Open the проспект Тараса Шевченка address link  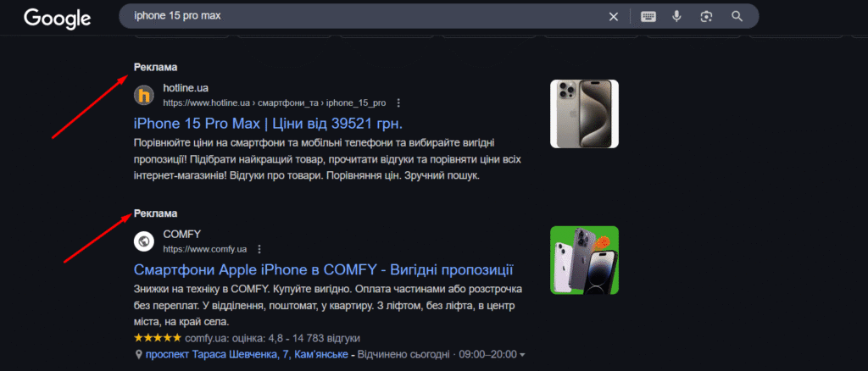click(247, 354)
